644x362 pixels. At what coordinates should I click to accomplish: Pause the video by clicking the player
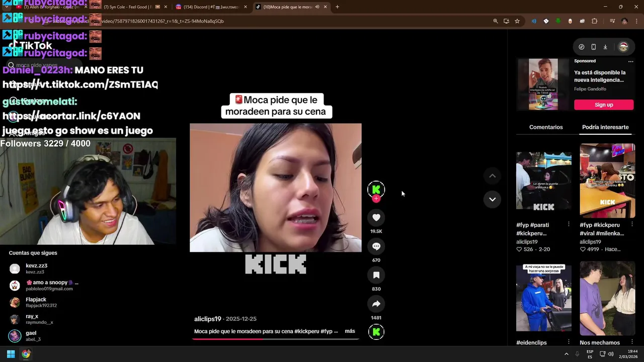click(x=275, y=188)
